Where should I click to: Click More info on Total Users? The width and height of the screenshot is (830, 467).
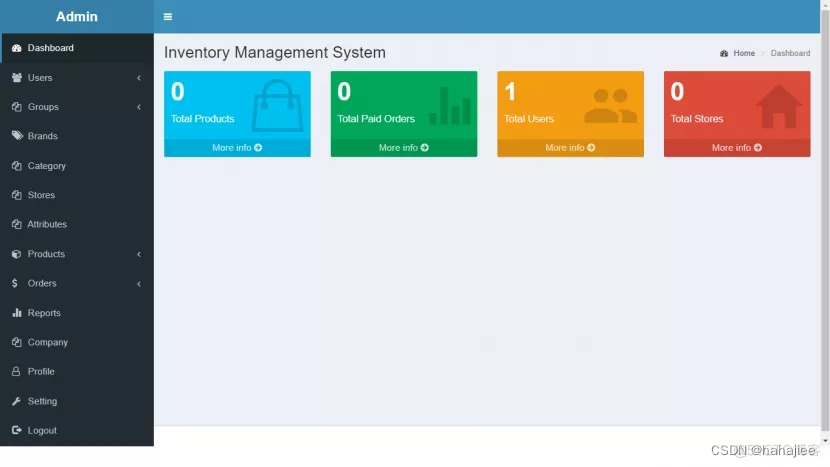coord(571,148)
